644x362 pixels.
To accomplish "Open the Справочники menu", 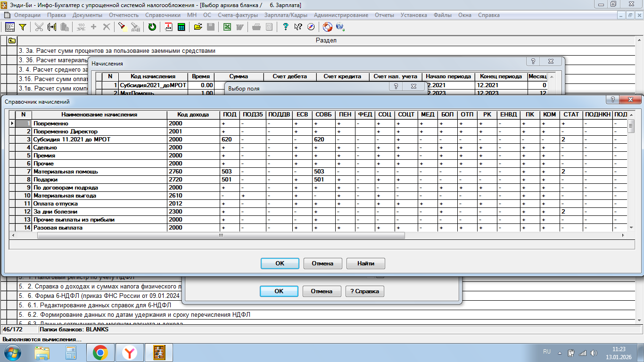I will [163, 15].
